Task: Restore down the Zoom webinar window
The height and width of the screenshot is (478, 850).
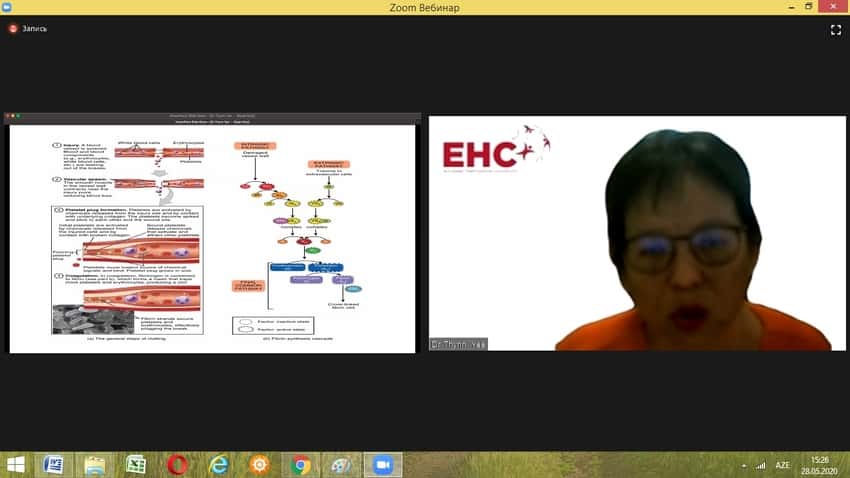Action: coord(808,7)
